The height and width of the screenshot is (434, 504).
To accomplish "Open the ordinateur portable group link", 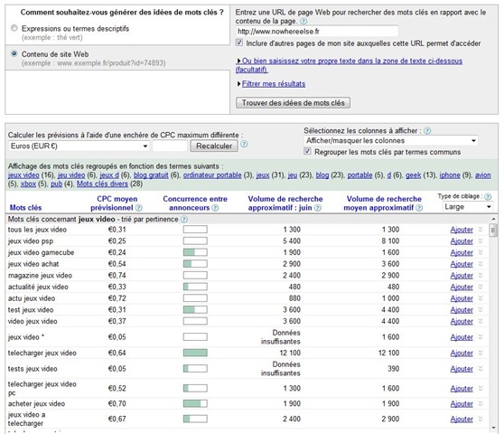I will 212,175.
